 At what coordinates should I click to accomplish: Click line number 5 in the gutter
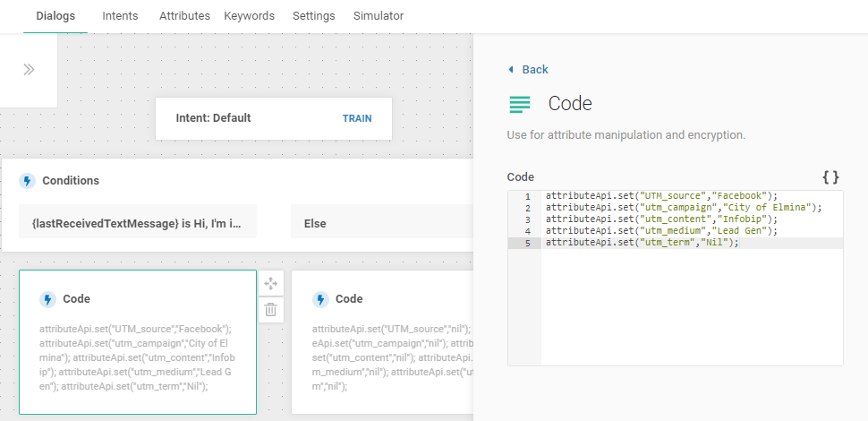pyautogui.click(x=528, y=243)
